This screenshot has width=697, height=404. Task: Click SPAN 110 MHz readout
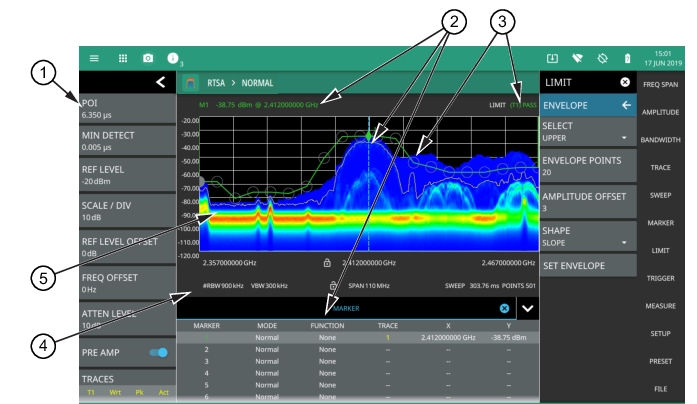click(x=369, y=286)
